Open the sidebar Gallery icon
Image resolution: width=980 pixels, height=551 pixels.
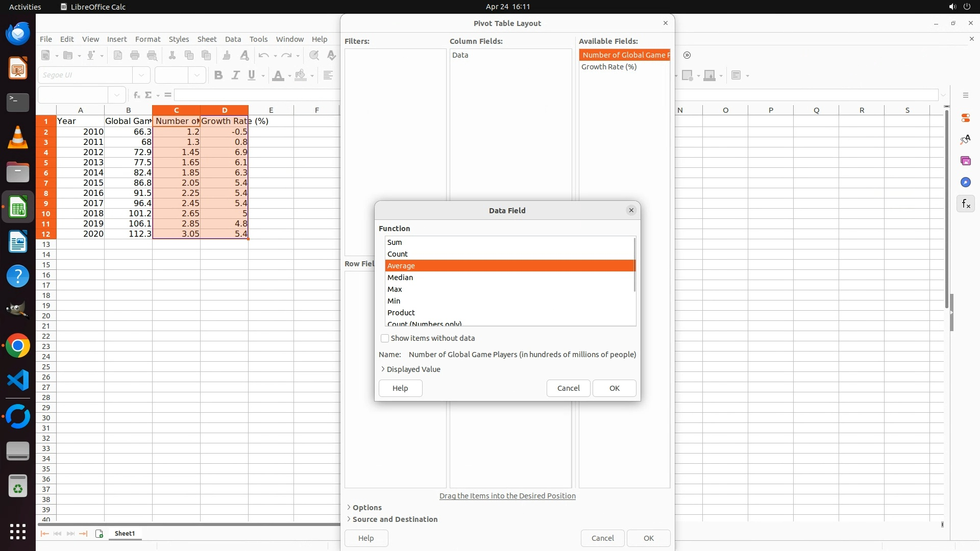pyautogui.click(x=965, y=161)
